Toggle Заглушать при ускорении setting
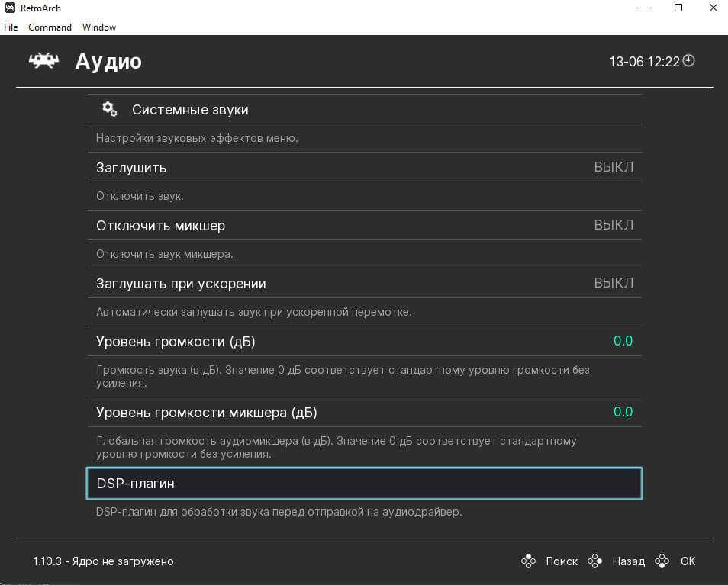This screenshot has width=728, height=585. pyautogui.click(x=364, y=283)
